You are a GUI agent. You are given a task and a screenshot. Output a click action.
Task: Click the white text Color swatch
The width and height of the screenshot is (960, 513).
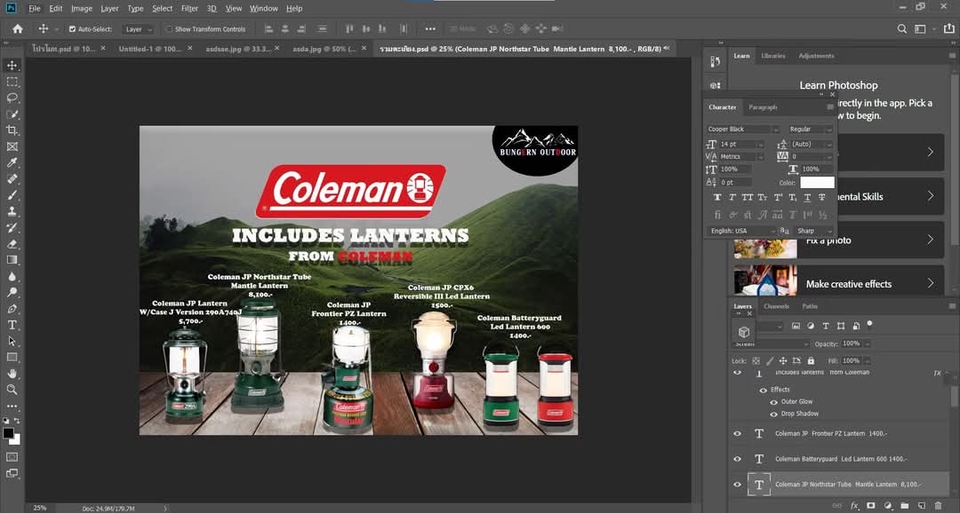tap(817, 183)
